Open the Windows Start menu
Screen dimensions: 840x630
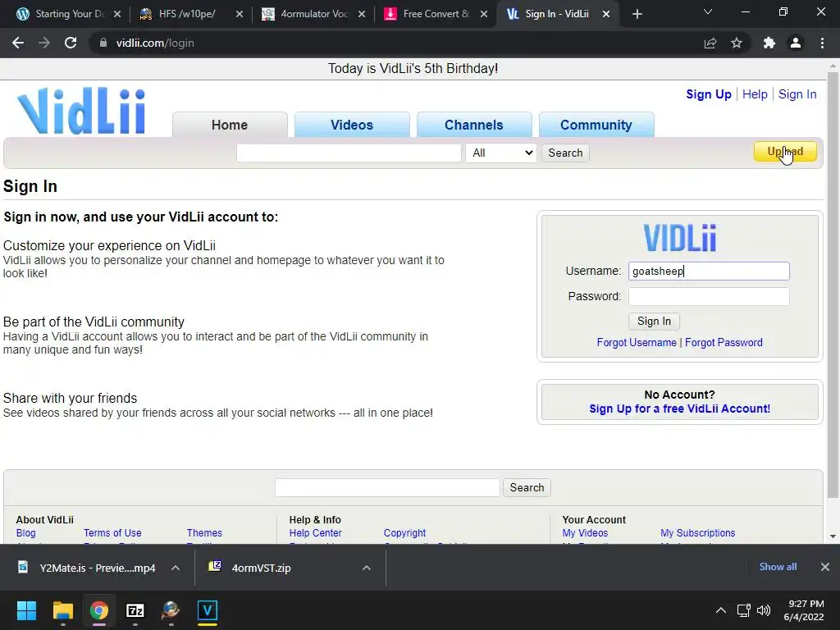[26, 610]
